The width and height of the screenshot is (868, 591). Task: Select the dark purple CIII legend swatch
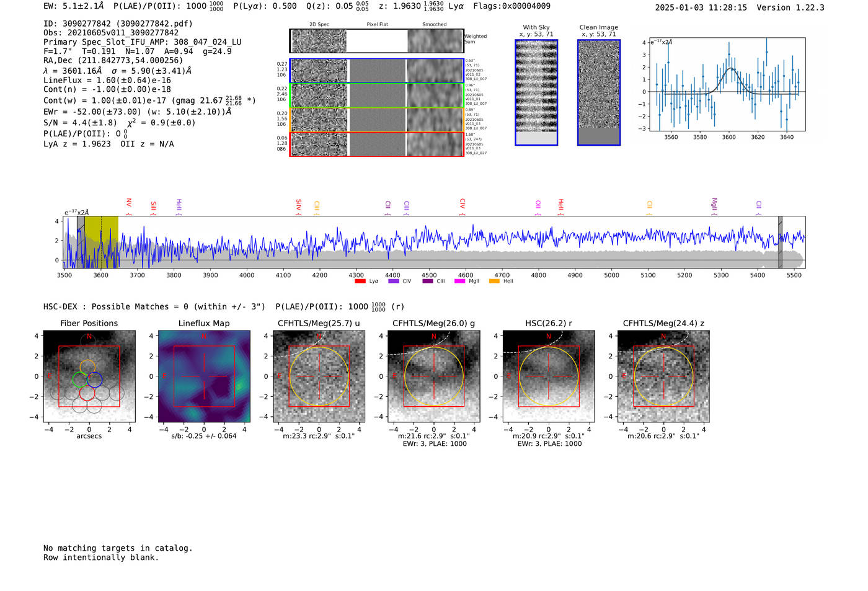[428, 281]
